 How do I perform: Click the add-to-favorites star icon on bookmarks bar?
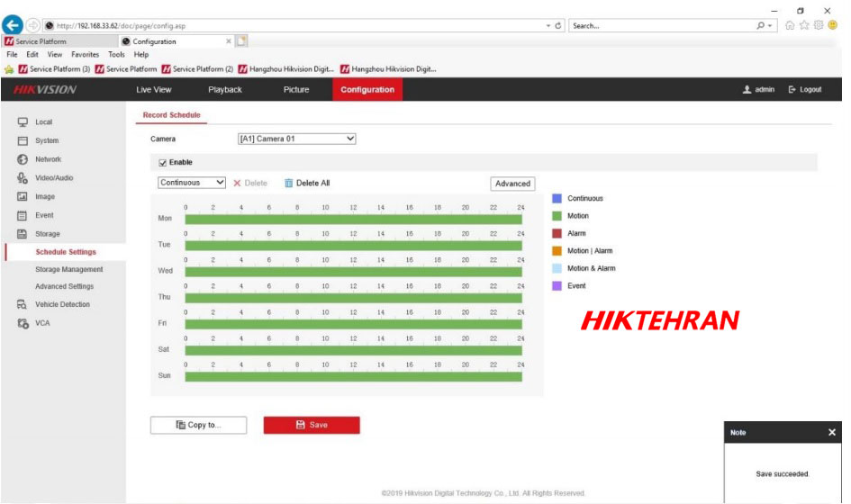pos(9,69)
